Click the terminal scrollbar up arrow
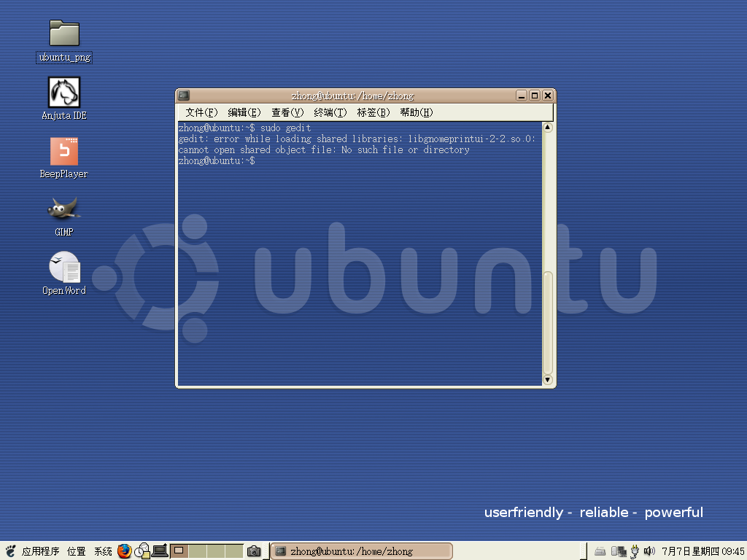 pyautogui.click(x=548, y=127)
